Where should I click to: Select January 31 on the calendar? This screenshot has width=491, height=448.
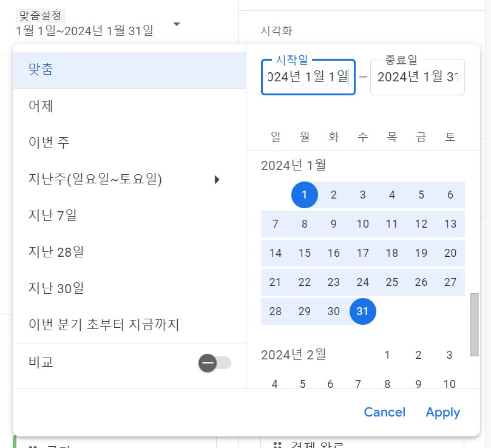(x=362, y=311)
